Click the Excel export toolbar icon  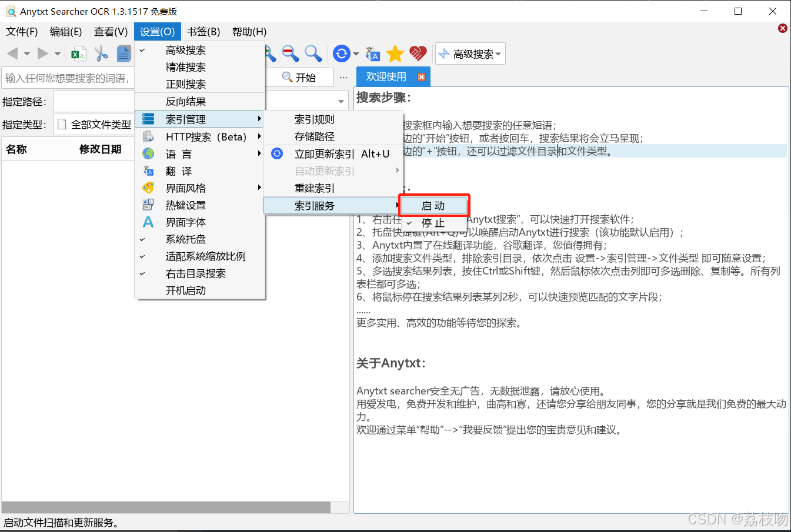[78, 54]
